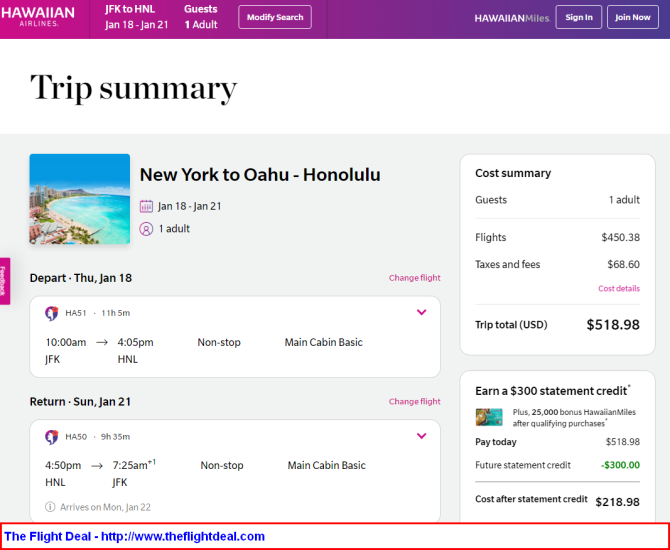Click the Modify Search button
This screenshot has width=670, height=550.
click(x=275, y=18)
